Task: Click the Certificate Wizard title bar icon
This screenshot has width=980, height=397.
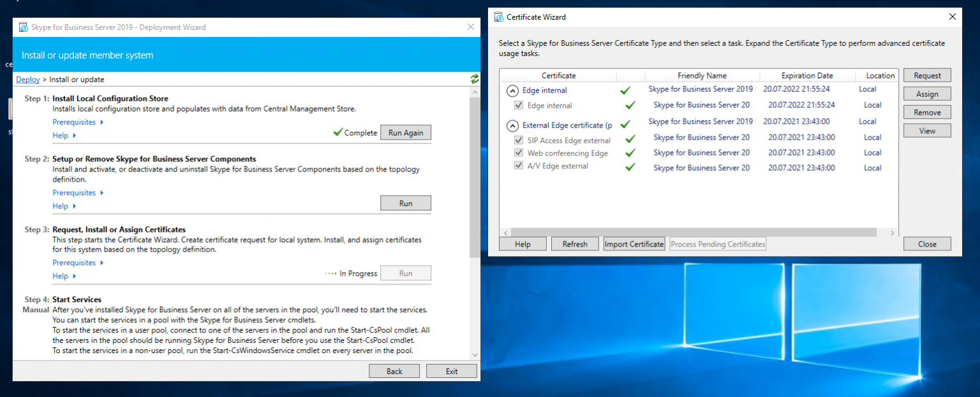Action: pyautogui.click(x=499, y=17)
